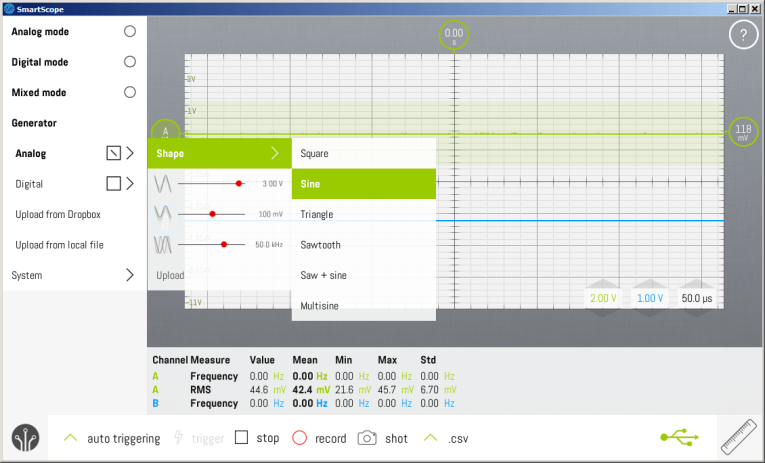
Task: Expand the Analog generator submenu chevron
Action: pyautogui.click(x=130, y=153)
